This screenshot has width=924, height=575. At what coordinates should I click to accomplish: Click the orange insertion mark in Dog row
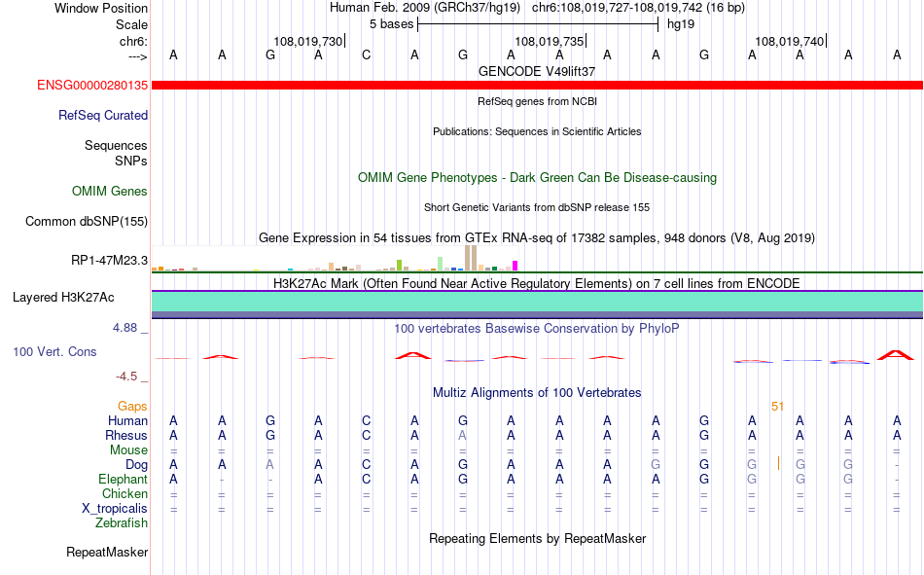click(778, 463)
